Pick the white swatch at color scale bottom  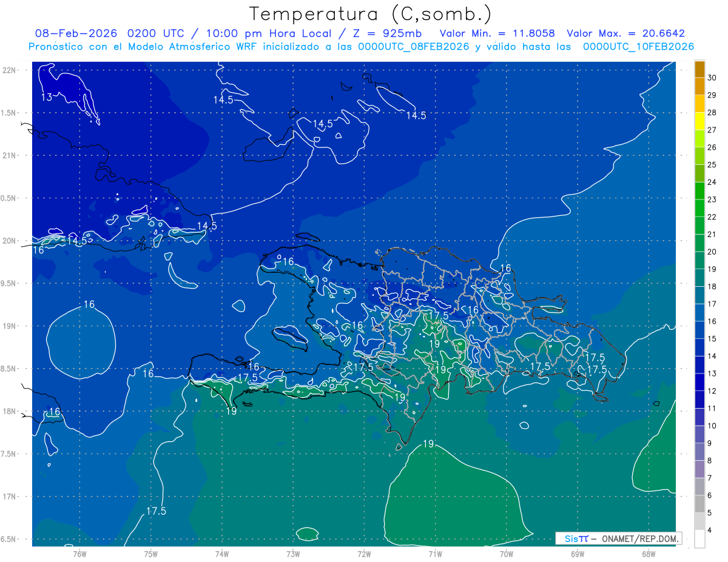click(x=699, y=539)
